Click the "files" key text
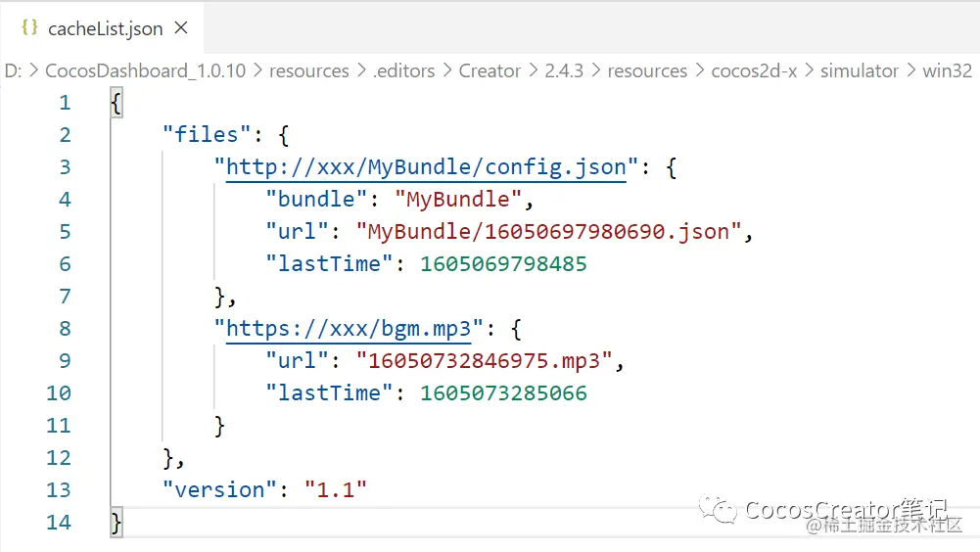 click(x=207, y=135)
